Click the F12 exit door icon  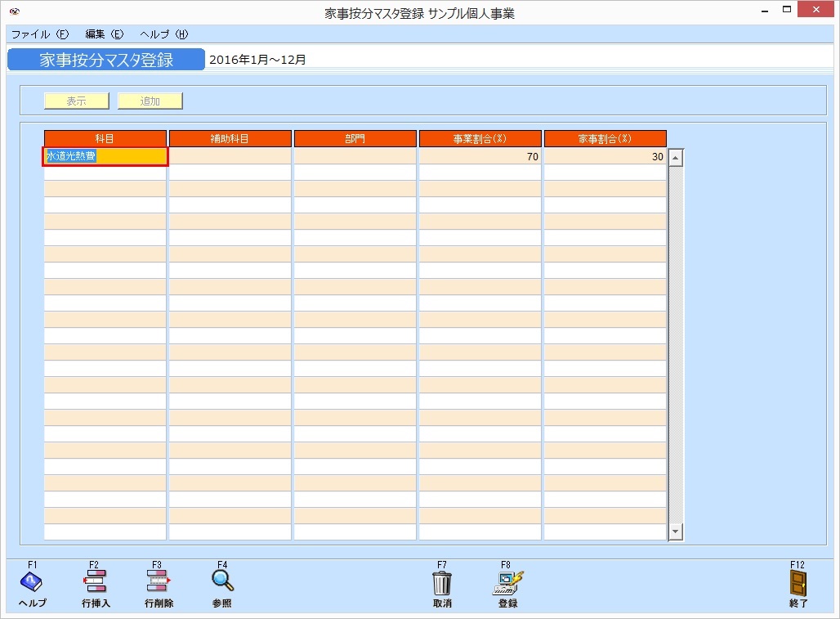coord(798,582)
